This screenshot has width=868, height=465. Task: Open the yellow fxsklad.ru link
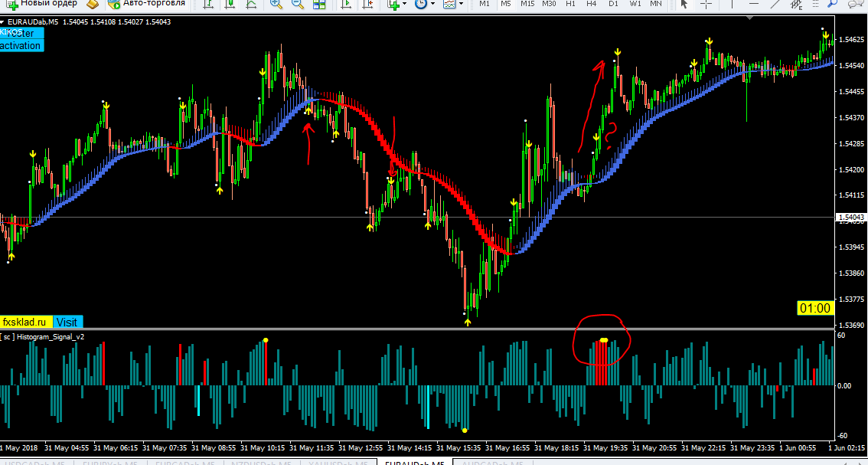click(26, 322)
